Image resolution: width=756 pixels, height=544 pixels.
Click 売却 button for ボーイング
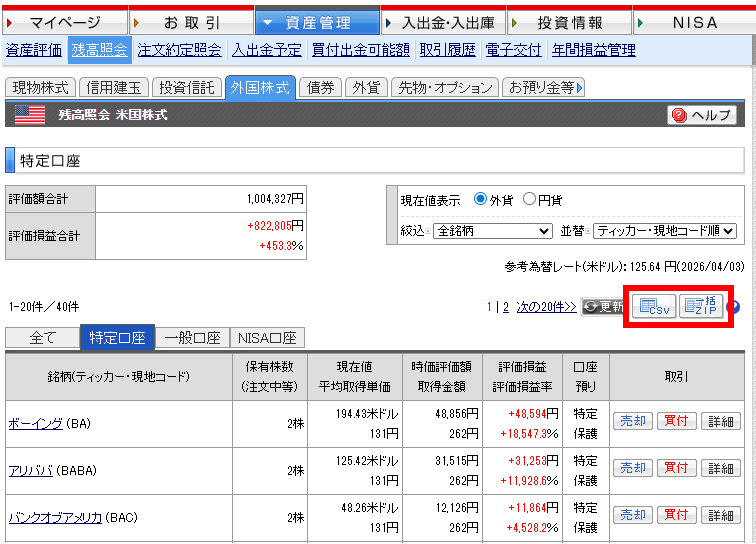631,421
